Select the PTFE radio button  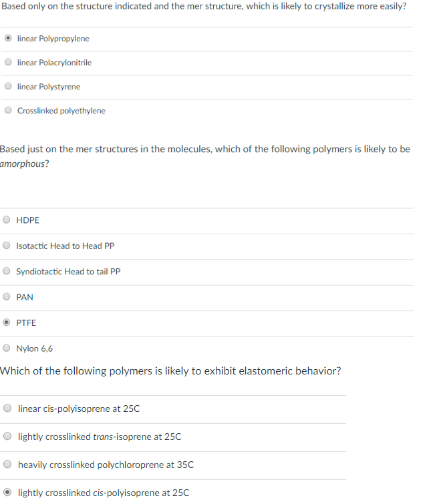pyautogui.click(x=7, y=322)
